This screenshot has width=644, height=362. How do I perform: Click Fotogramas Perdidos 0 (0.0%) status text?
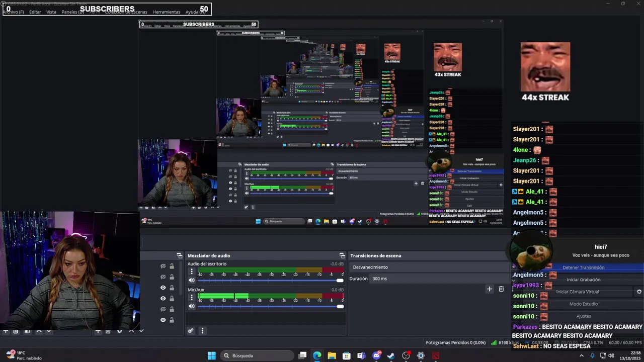pyautogui.click(x=456, y=342)
